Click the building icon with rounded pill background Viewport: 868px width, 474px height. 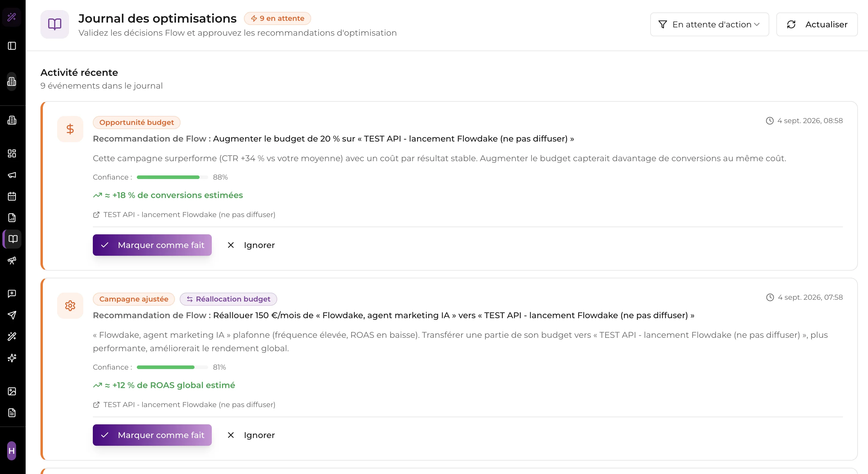(12, 81)
